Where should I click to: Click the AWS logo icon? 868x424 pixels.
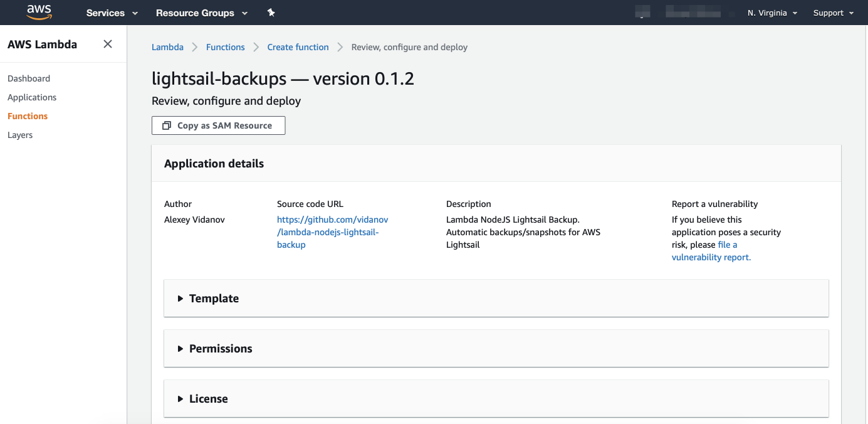pyautogui.click(x=39, y=12)
